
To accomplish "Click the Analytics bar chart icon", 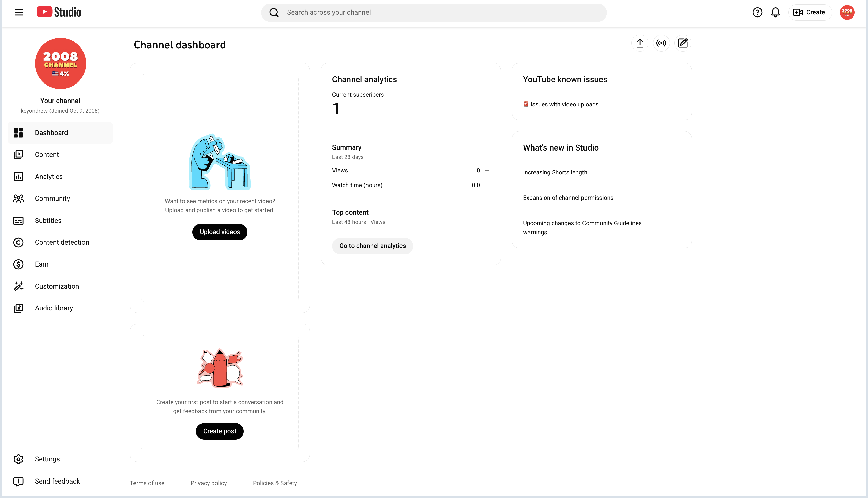I will click(x=19, y=176).
